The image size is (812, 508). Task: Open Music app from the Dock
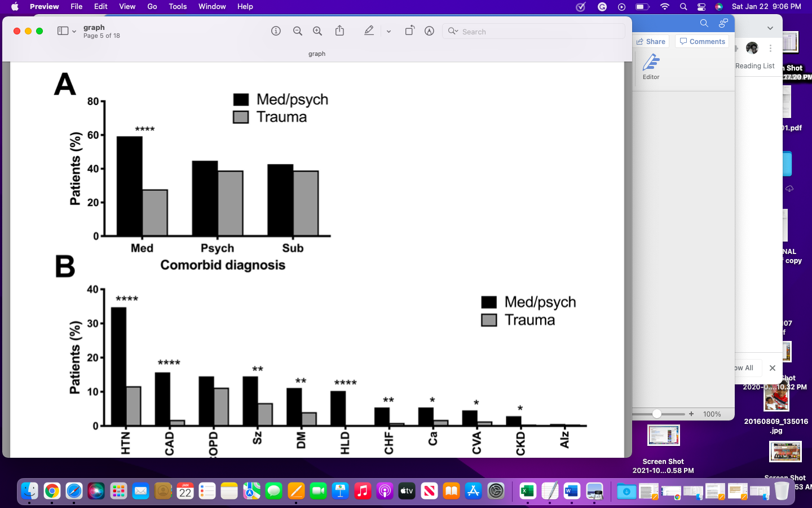363,491
